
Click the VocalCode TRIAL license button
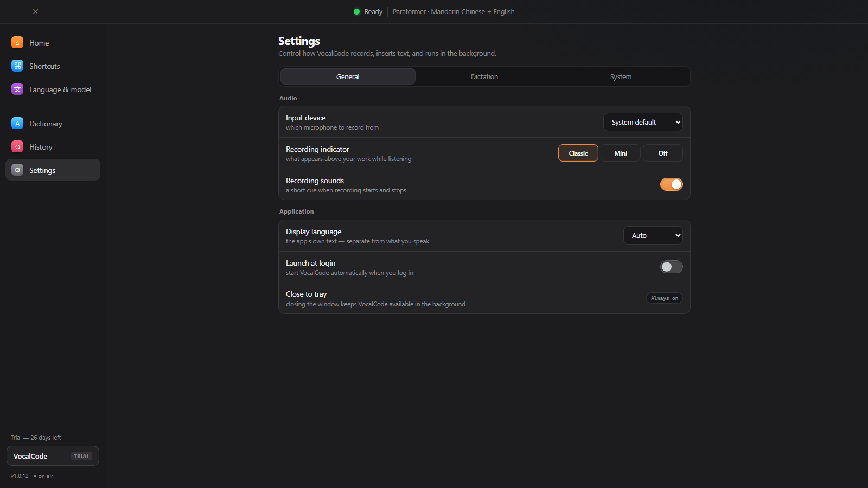pos(53,456)
